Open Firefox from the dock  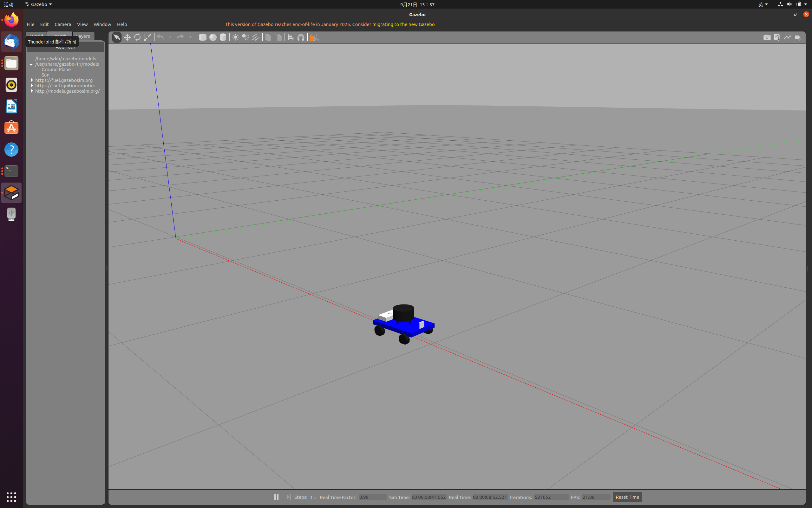11,20
